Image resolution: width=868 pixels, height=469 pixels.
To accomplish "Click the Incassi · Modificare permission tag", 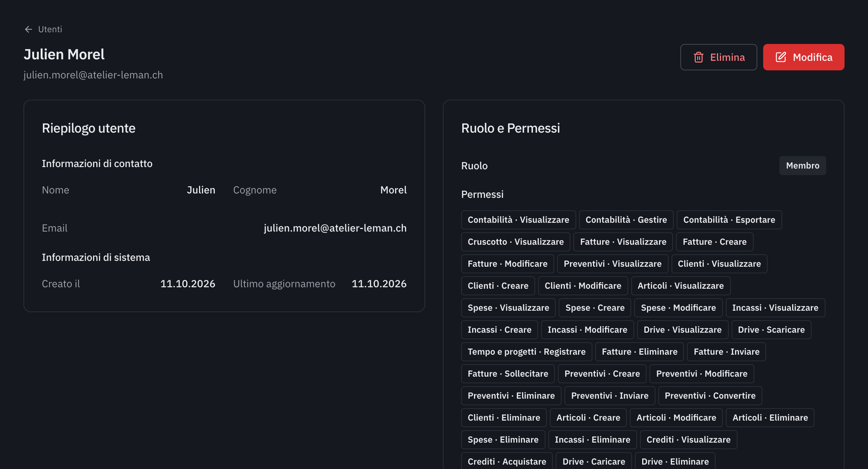I will tap(587, 330).
